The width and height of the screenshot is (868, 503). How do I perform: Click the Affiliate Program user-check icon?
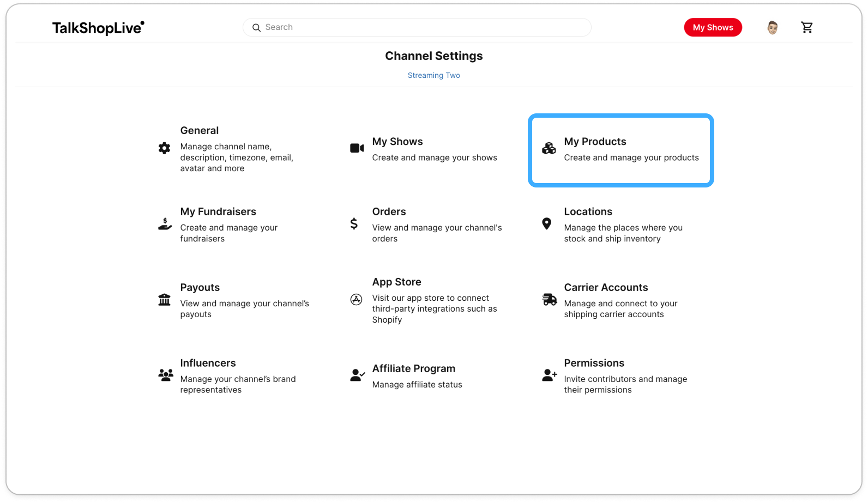pyautogui.click(x=358, y=375)
